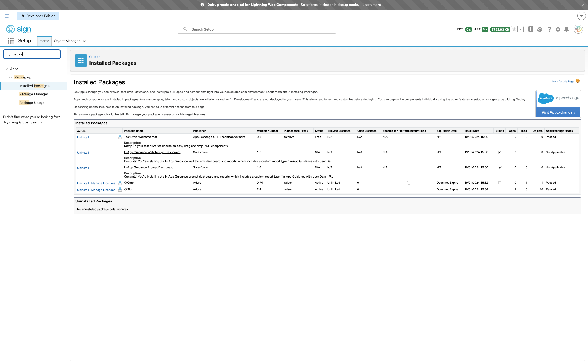Click the favorite star icon
The height and width of the screenshot is (364, 588).
tap(514, 29)
